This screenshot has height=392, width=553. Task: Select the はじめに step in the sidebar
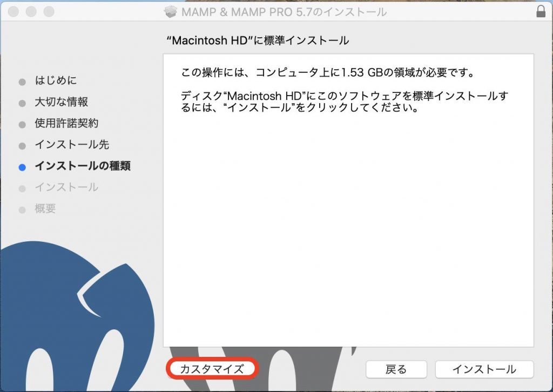pos(56,80)
